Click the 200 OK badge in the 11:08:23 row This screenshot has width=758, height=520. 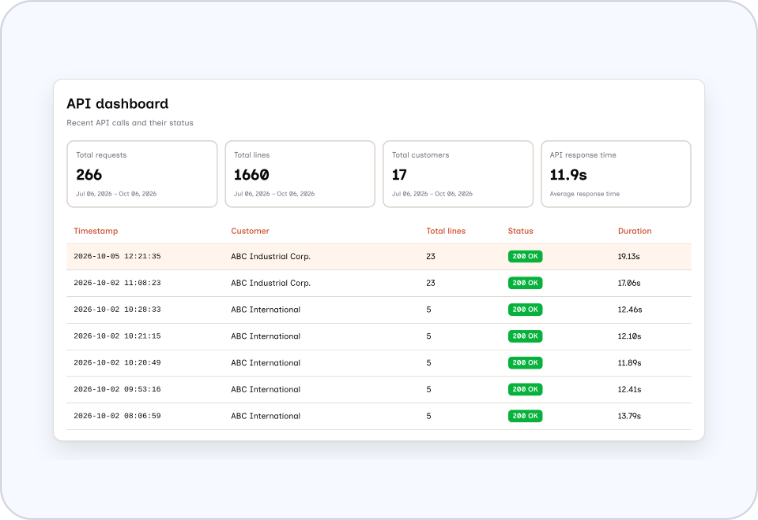[525, 283]
